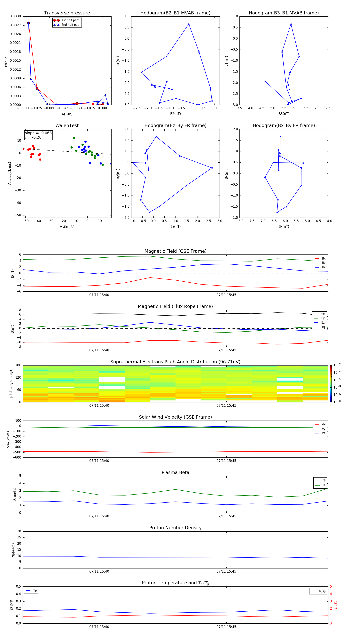The height and width of the screenshot is (644, 351).
Task: Click the "Hodogram(B3_B1 MVAB frame)" title
Action: 284,13
